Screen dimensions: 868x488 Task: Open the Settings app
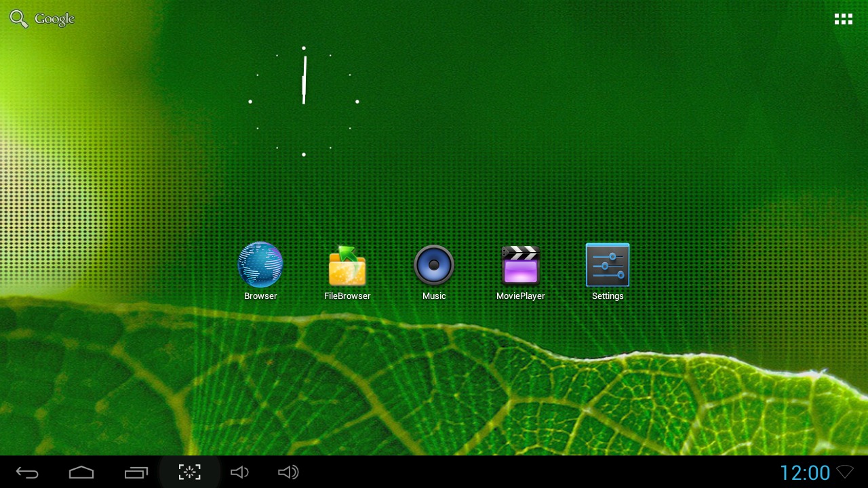(608, 271)
